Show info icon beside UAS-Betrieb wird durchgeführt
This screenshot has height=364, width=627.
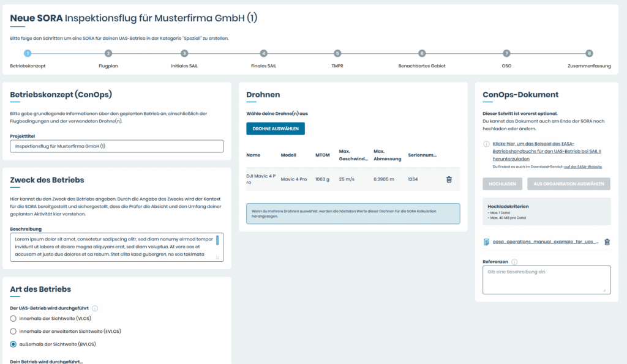(x=95, y=308)
